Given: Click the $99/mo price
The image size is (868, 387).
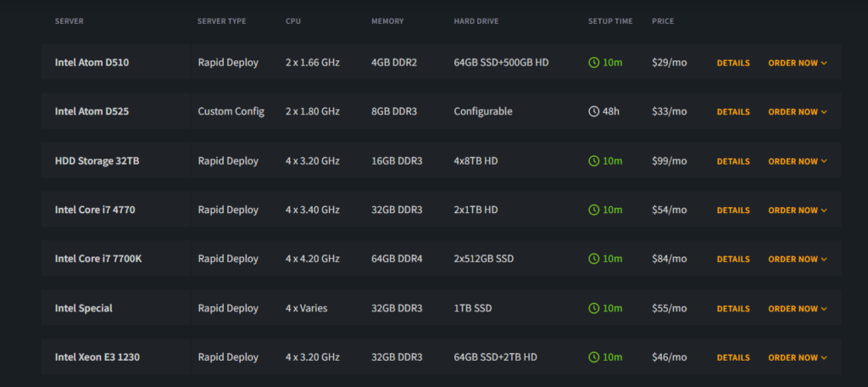Looking at the screenshot, I should (670, 160).
